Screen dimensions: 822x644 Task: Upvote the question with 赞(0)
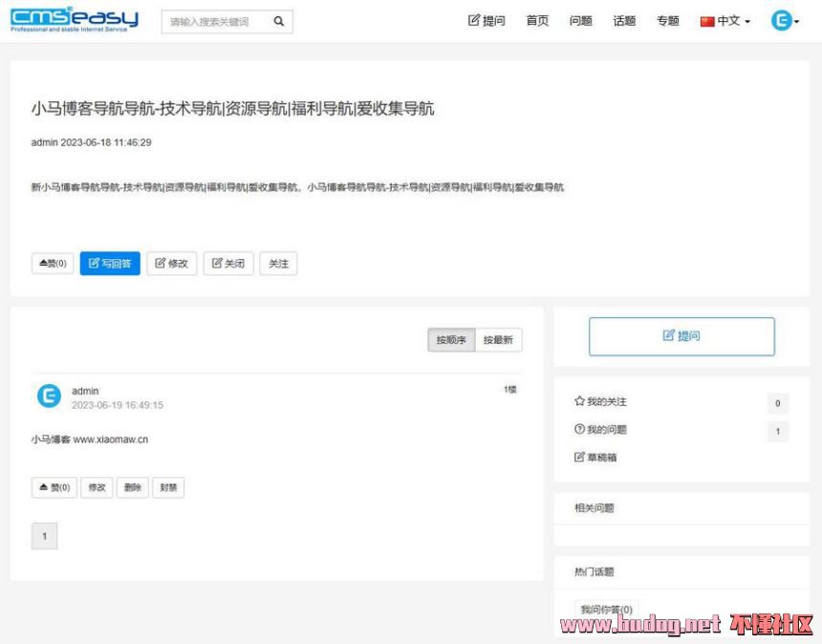(53, 263)
